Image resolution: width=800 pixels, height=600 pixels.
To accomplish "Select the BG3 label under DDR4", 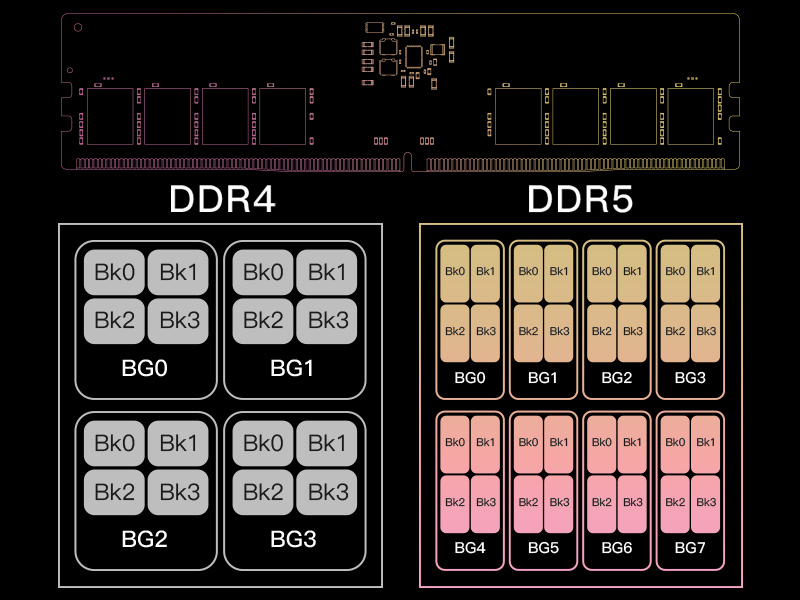I will pos(293,539).
